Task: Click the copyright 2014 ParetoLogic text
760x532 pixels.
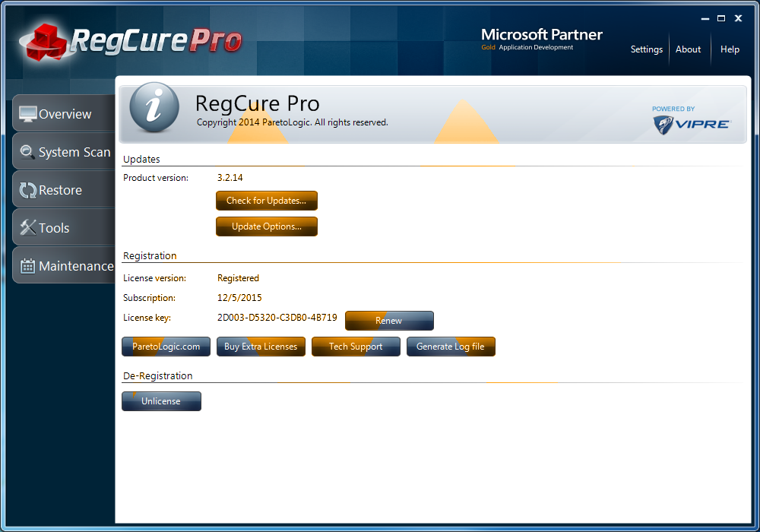Action: click(293, 122)
